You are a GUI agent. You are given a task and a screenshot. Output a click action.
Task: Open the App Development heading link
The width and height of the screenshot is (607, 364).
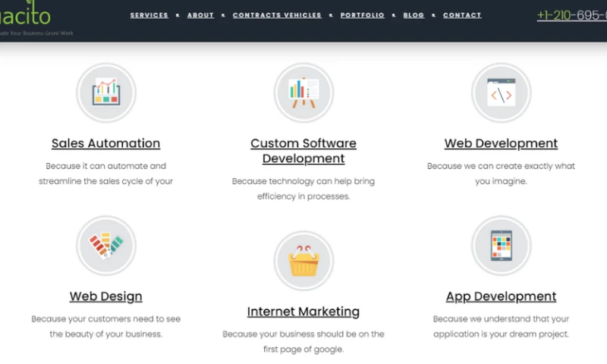[501, 297]
